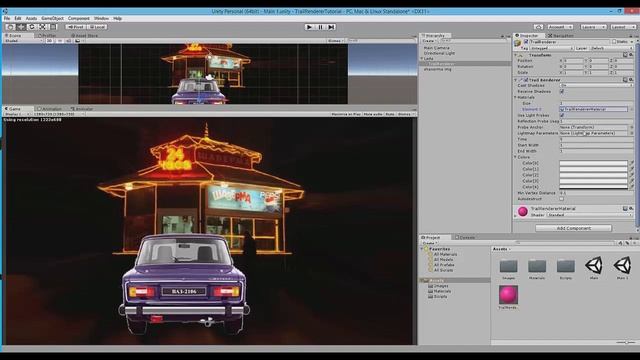The width and height of the screenshot is (640, 360).
Task: Click the Play button
Action: [309, 27]
